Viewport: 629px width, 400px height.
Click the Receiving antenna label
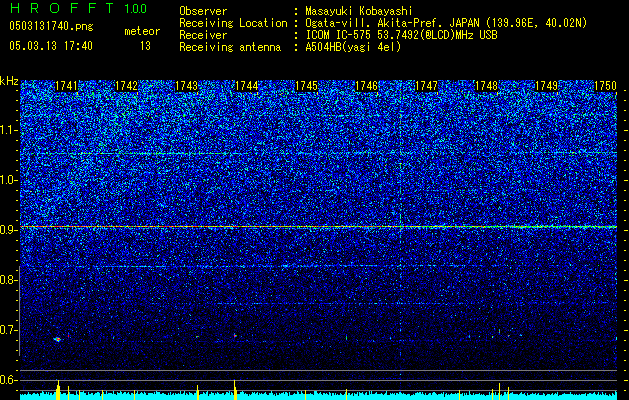point(230,47)
